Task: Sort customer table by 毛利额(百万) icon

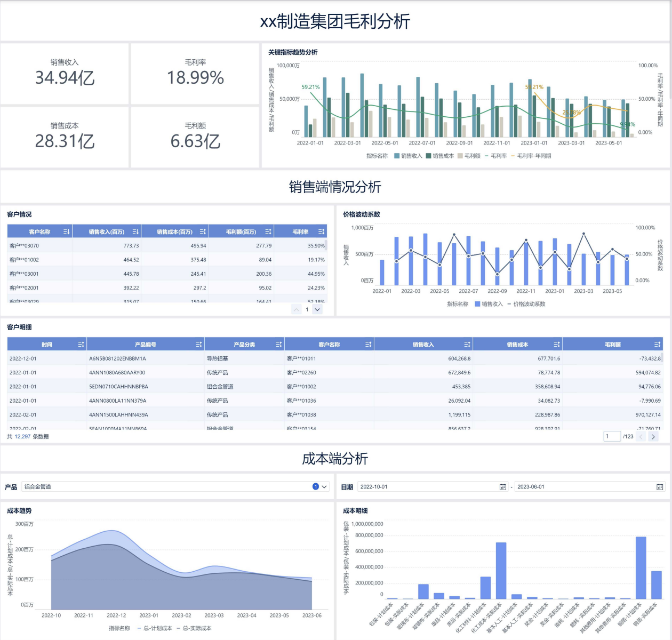Action: pyautogui.click(x=268, y=231)
